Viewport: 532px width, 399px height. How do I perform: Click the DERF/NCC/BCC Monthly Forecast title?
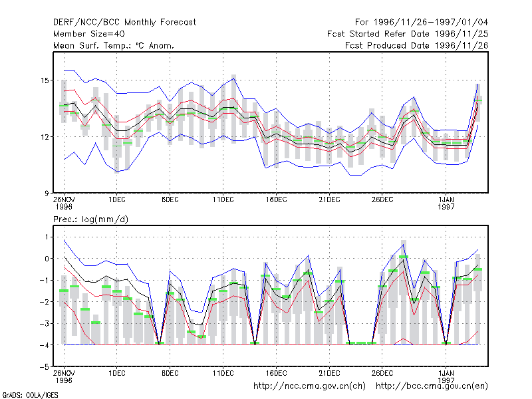pyautogui.click(x=124, y=23)
